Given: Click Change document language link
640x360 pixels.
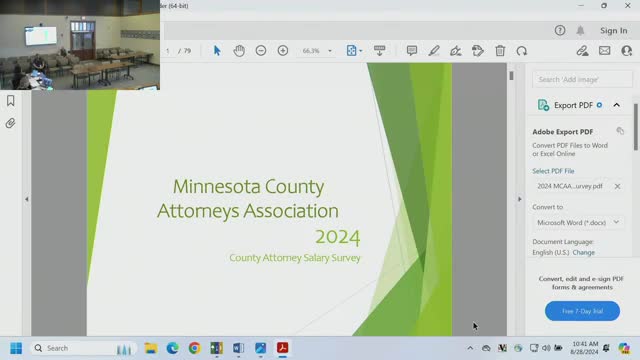Looking at the screenshot, I should [x=584, y=253].
